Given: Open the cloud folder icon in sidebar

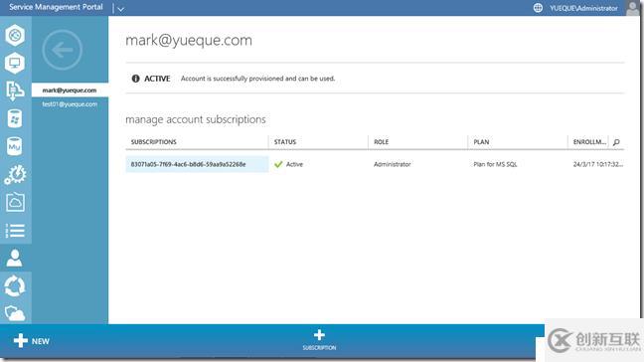Looking at the screenshot, I should point(15,202).
